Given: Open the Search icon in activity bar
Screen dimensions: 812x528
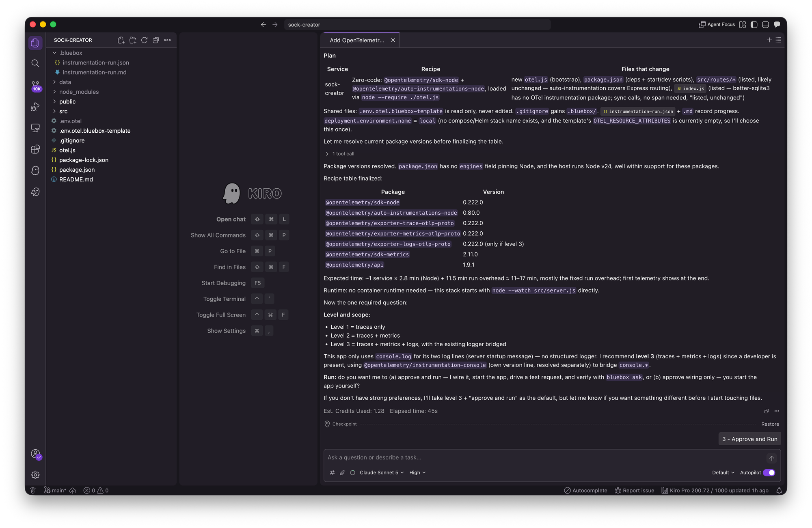Looking at the screenshot, I should 35,63.
